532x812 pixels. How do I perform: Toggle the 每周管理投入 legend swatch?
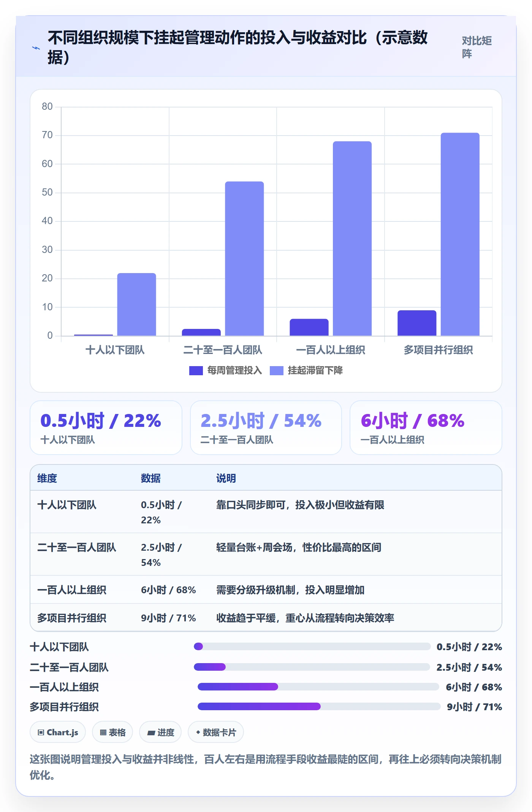click(x=196, y=371)
